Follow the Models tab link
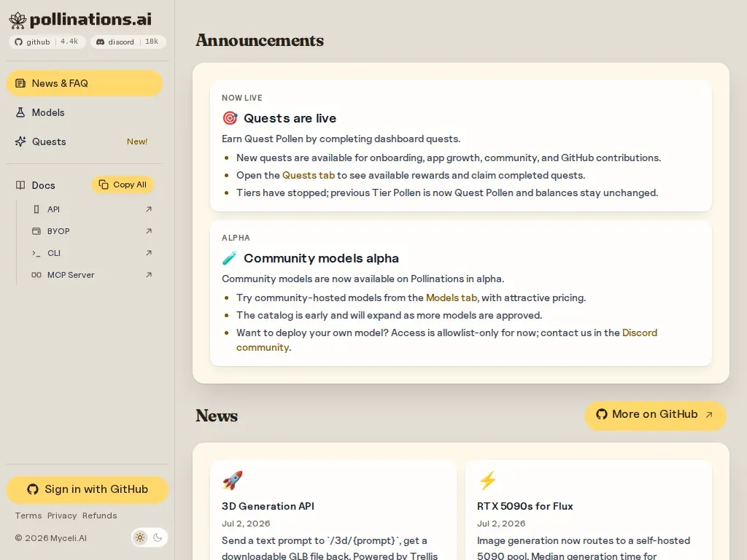The width and height of the screenshot is (747, 560). [x=452, y=297]
